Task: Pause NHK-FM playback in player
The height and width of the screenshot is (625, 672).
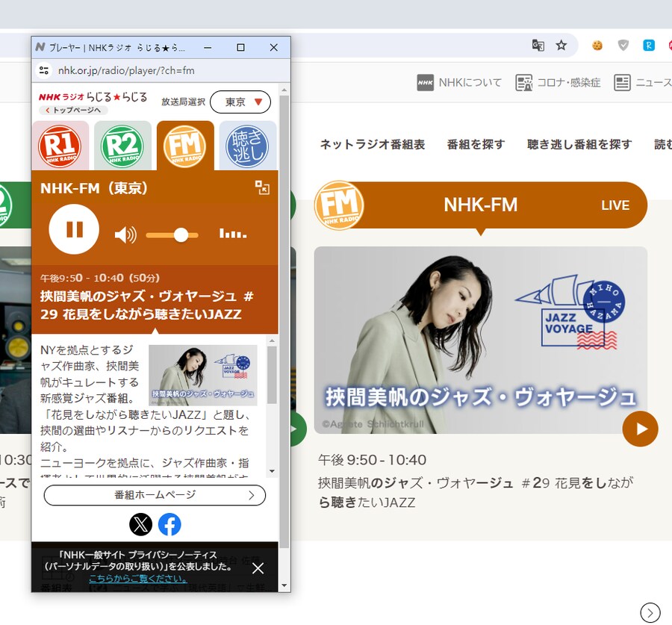Action: pyautogui.click(x=74, y=229)
